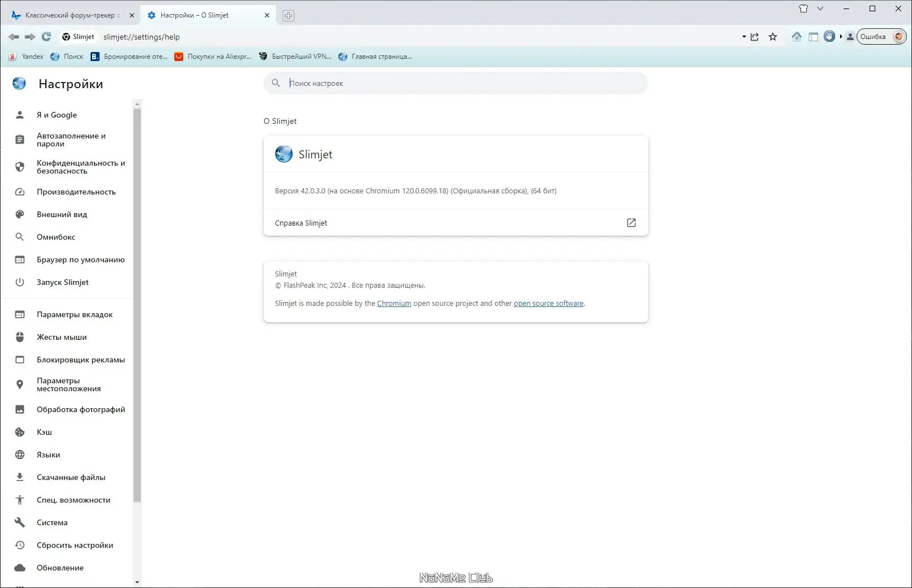The image size is (912, 588).
Task: Open the Yandex bookmark
Action: click(x=26, y=57)
